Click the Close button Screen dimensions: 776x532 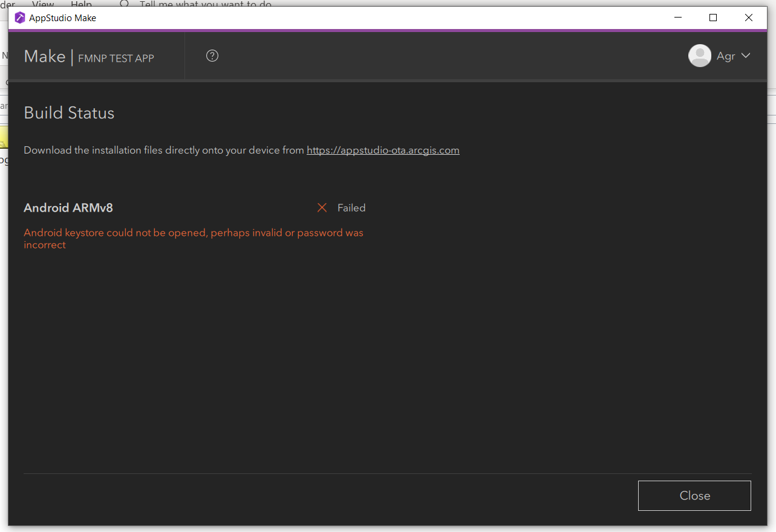click(694, 496)
